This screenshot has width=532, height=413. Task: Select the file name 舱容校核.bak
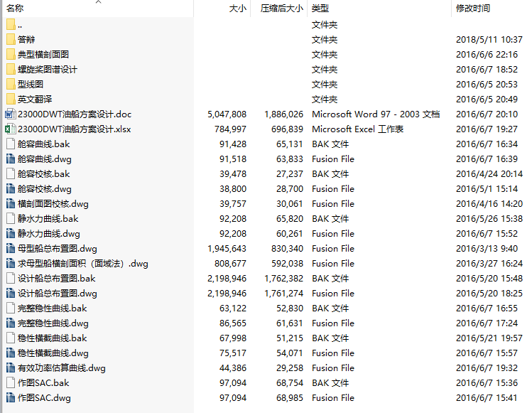click(x=43, y=174)
